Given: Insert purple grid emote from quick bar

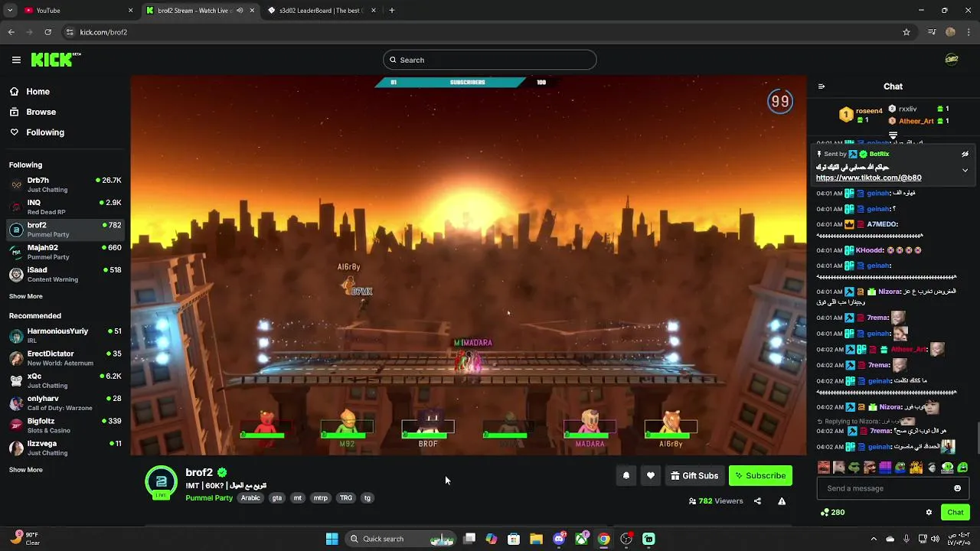Looking at the screenshot, I should (885, 468).
